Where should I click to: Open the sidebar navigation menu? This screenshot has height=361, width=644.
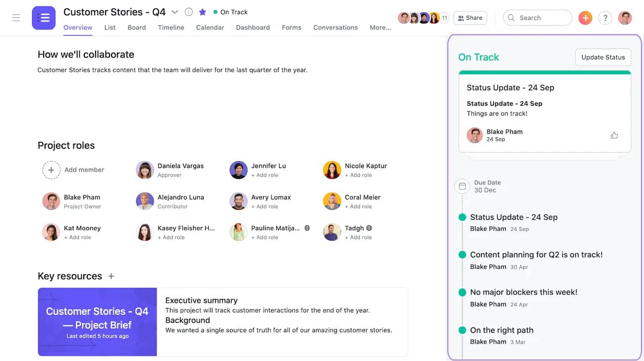(16, 18)
